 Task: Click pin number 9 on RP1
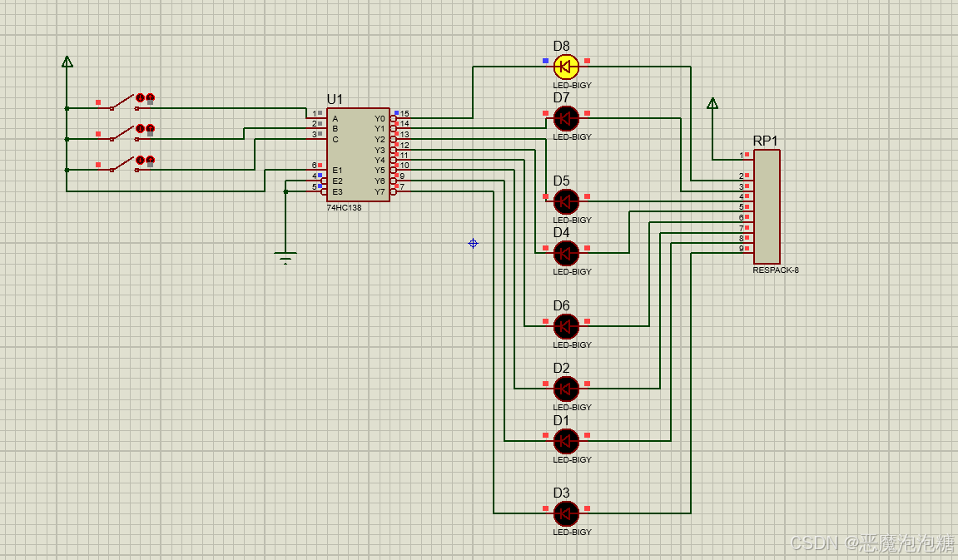tap(742, 249)
